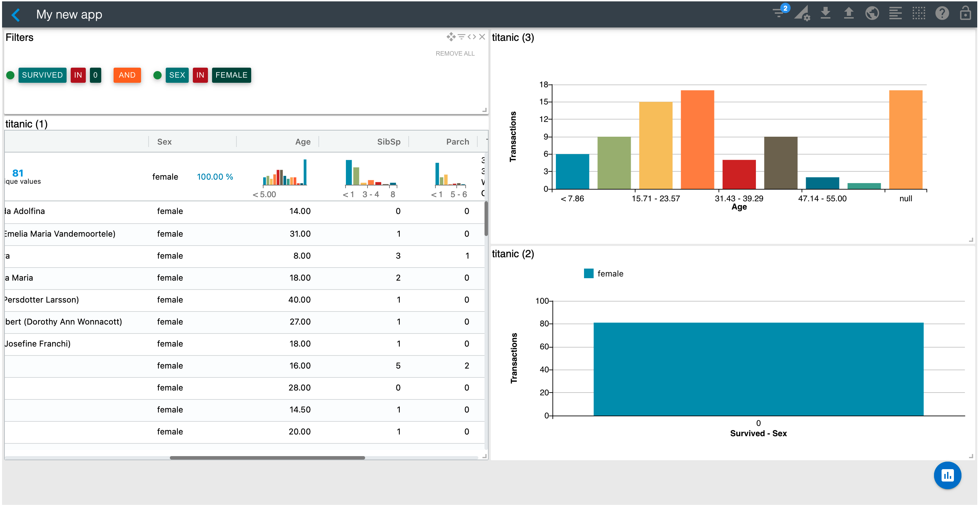Toggle the green dot beside SURVIVED filter
Viewport: 980px width, 509px height.
pos(11,75)
